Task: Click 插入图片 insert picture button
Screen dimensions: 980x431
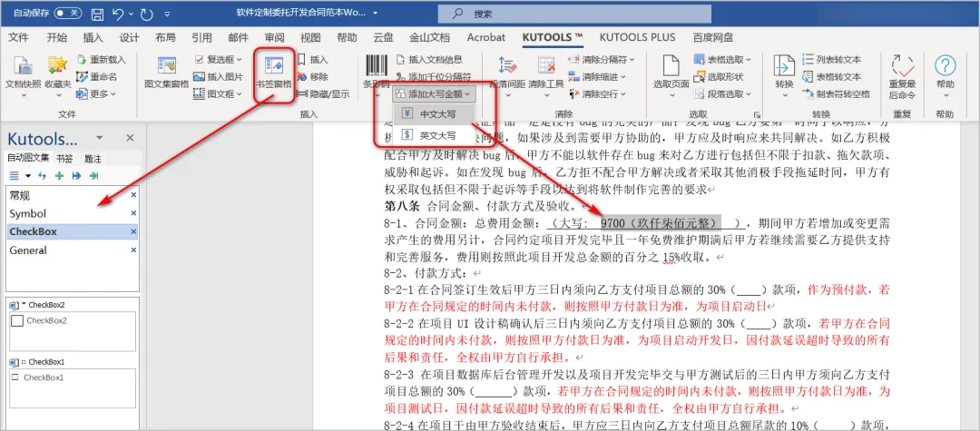Action: [218, 77]
